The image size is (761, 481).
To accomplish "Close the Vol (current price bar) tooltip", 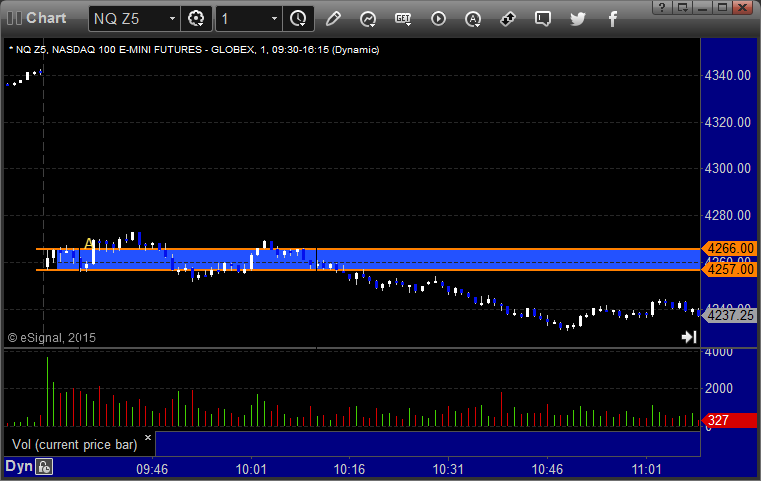I will [147, 437].
